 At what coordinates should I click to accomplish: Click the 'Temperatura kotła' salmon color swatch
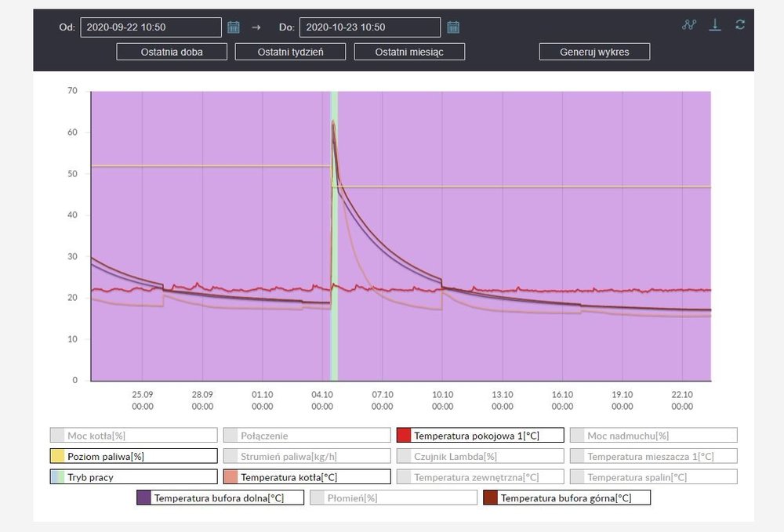(x=230, y=476)
